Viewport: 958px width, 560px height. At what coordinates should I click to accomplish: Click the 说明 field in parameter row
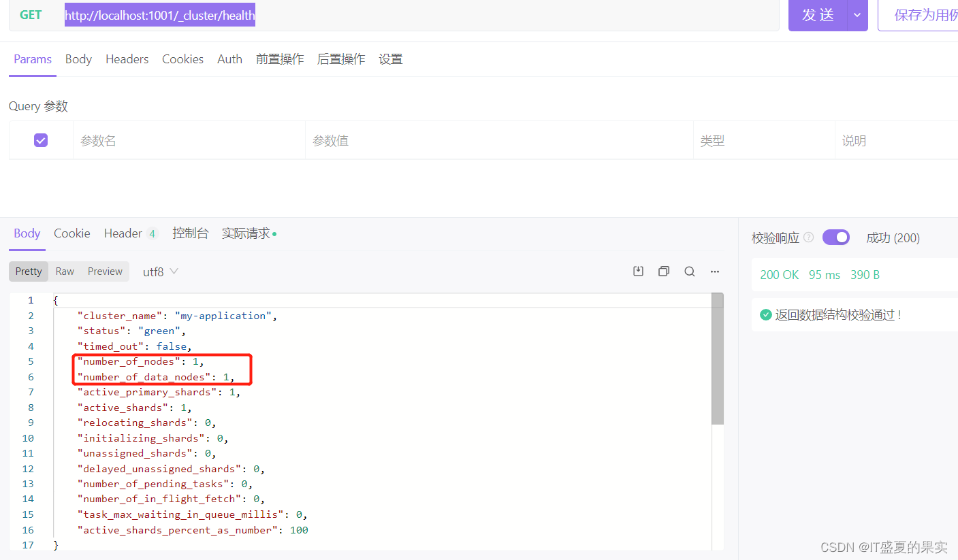point(896,140)
